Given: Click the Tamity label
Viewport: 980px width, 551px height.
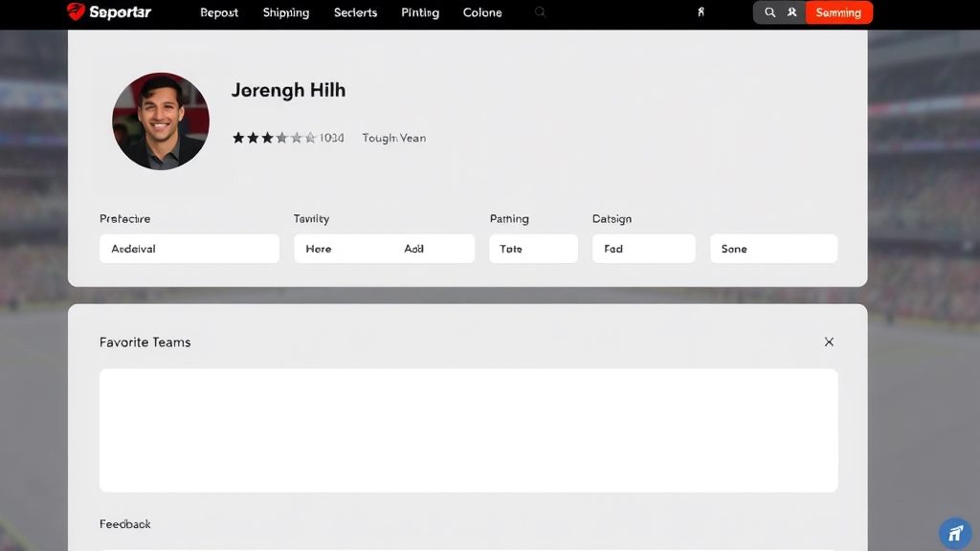Looking at the screenshot, I should point(311,219).
